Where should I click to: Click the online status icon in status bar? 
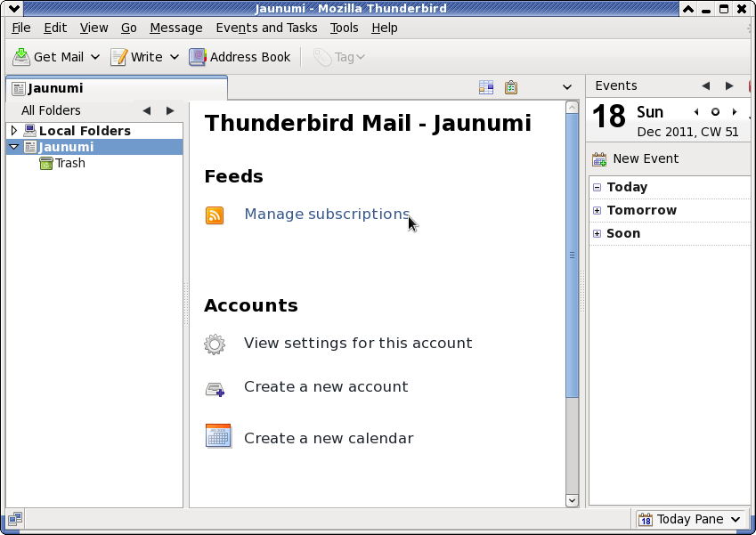[x=15, y=519]
